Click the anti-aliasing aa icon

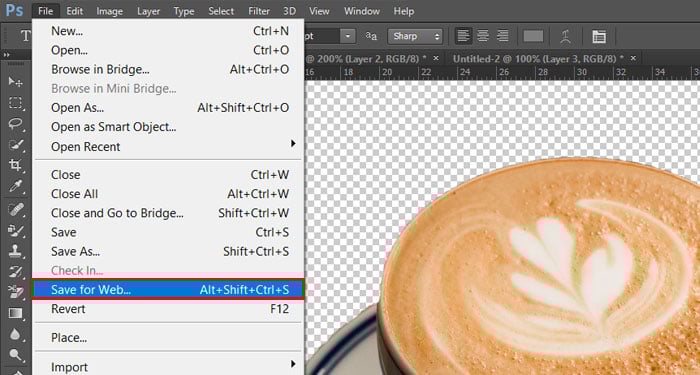371,36
